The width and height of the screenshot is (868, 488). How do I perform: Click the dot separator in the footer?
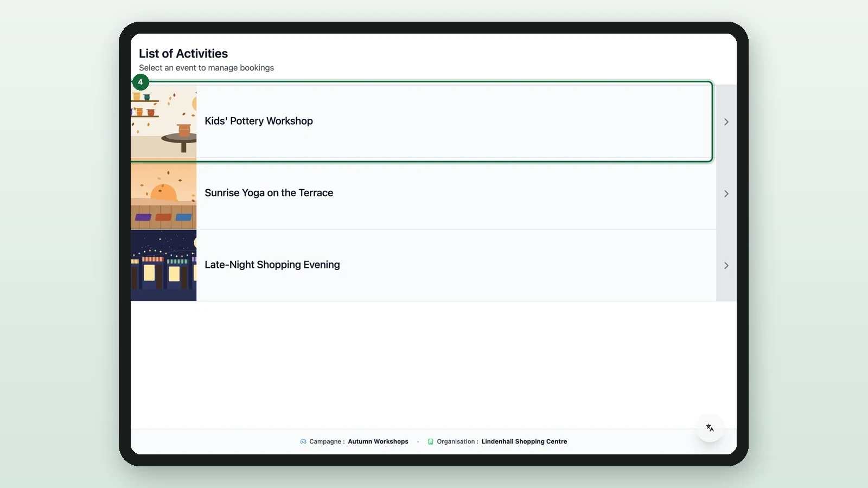pyautogui.click(x=418, y=442)
